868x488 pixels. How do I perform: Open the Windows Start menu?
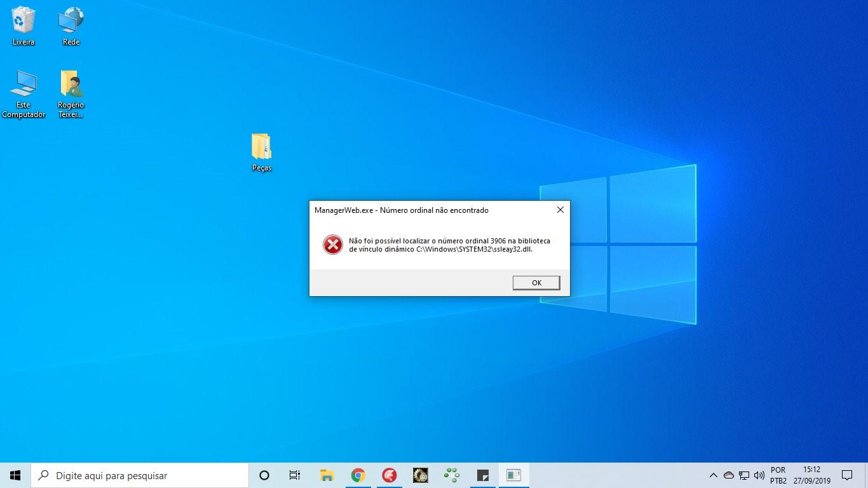click(x=15, y=475)
